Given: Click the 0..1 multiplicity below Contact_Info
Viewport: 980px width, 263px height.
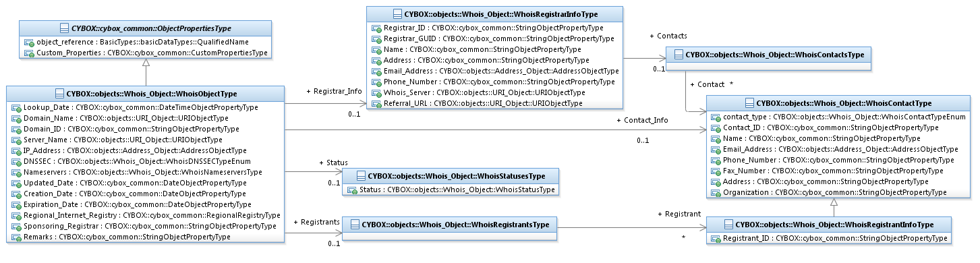Looking at the screenshot, I should (642, 140).
